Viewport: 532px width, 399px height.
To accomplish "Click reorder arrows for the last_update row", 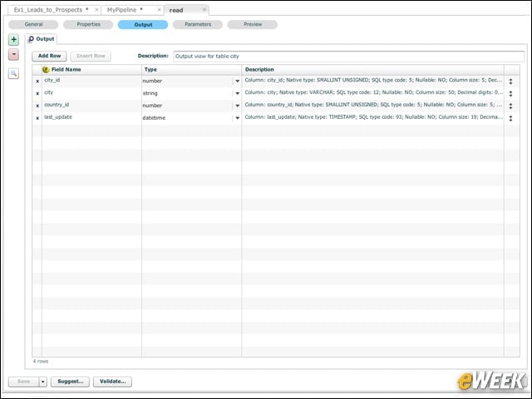I will click(x=510, y=118).
